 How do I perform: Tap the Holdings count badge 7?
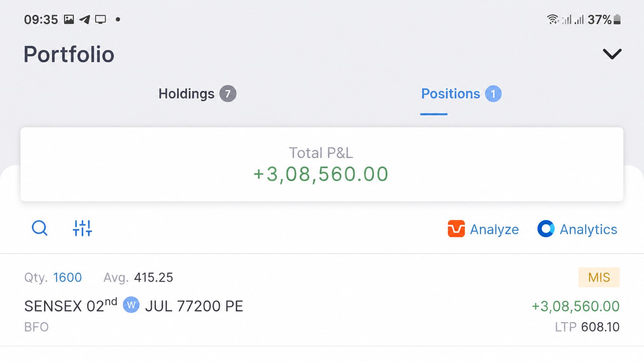pos(228,93)
